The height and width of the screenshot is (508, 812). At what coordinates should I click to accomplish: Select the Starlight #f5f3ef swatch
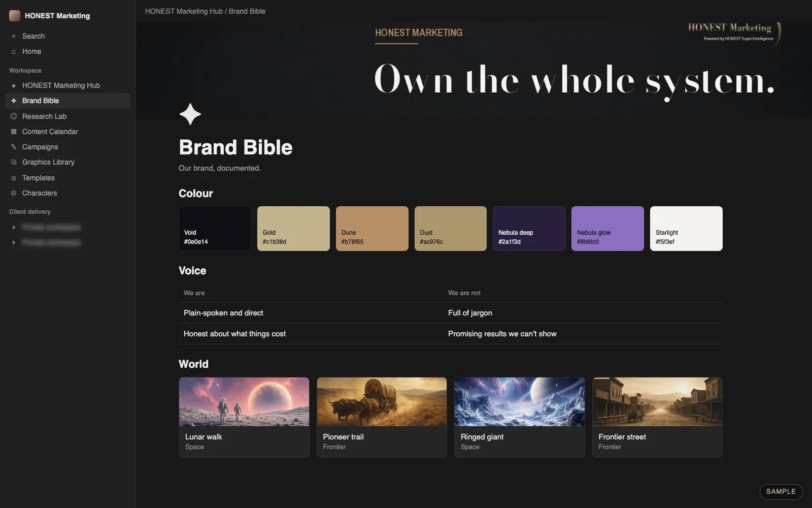686,229
